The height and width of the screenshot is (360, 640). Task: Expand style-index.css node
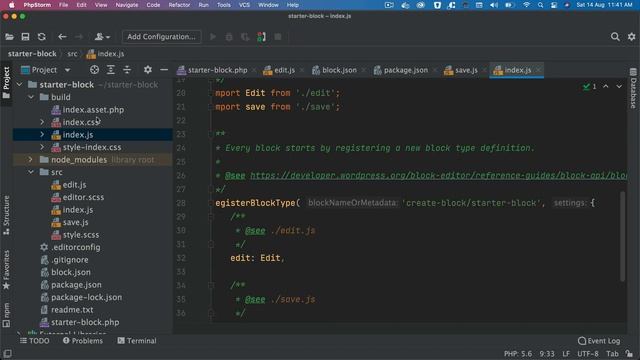42,147
